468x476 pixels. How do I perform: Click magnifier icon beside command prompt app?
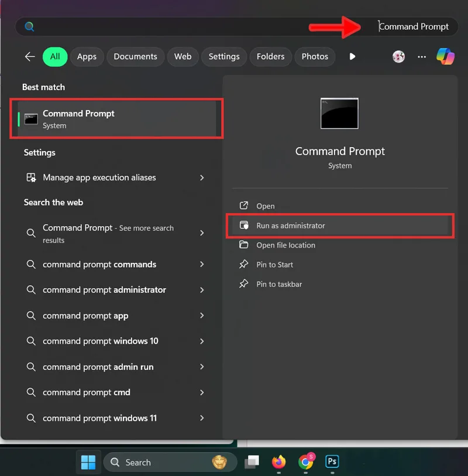31,316
